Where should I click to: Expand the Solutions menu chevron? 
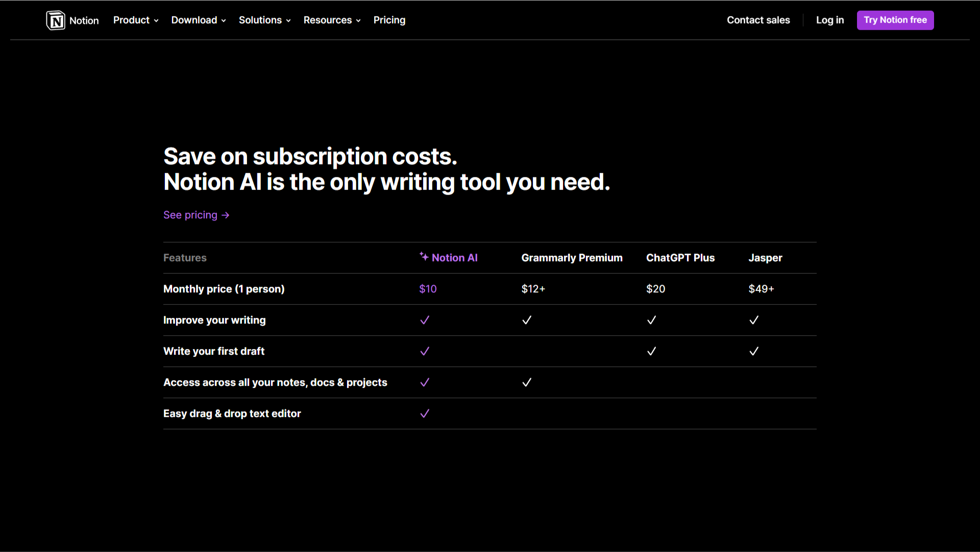(x=288, y=21)
